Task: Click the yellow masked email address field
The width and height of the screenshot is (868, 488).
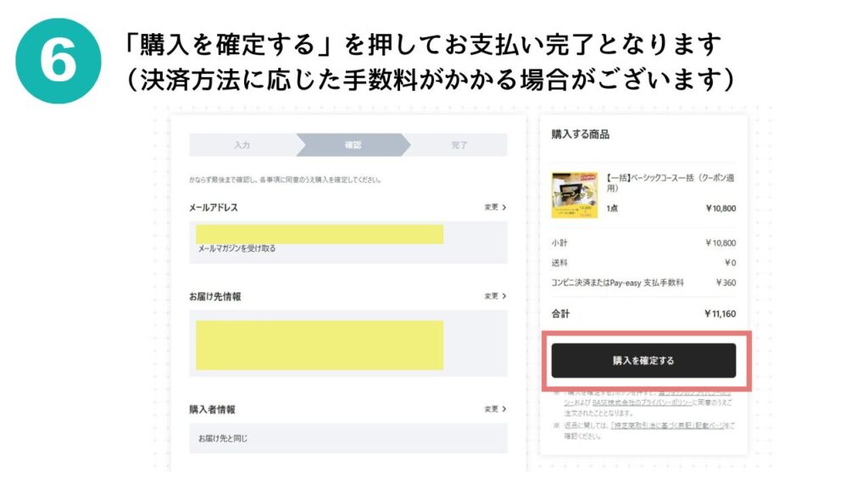Action: click(320, 234)
